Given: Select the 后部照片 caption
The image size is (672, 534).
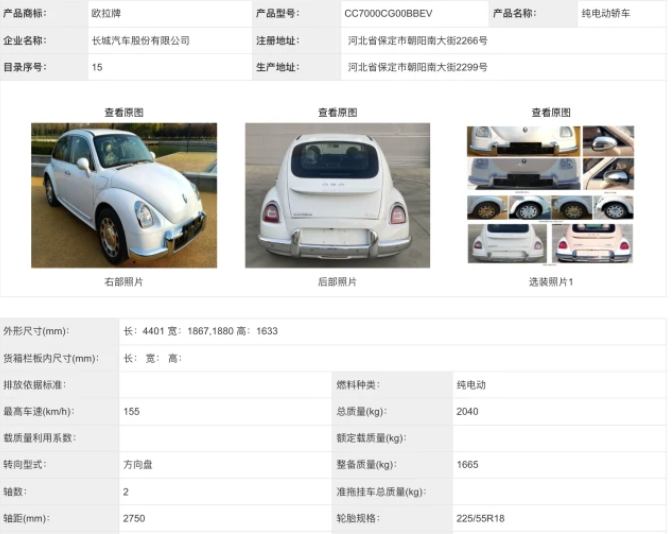Looking at the screenshot, I should (x=337, y=282).
